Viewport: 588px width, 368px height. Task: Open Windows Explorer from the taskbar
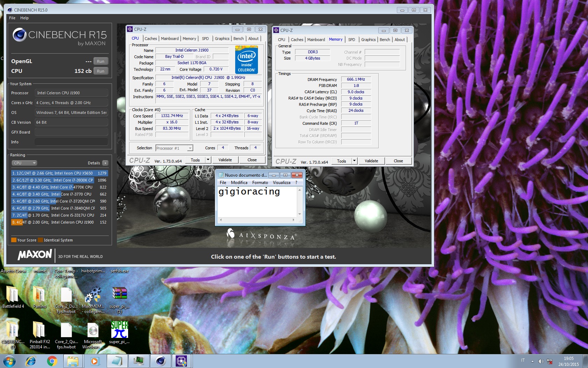(x=73, y=361)
